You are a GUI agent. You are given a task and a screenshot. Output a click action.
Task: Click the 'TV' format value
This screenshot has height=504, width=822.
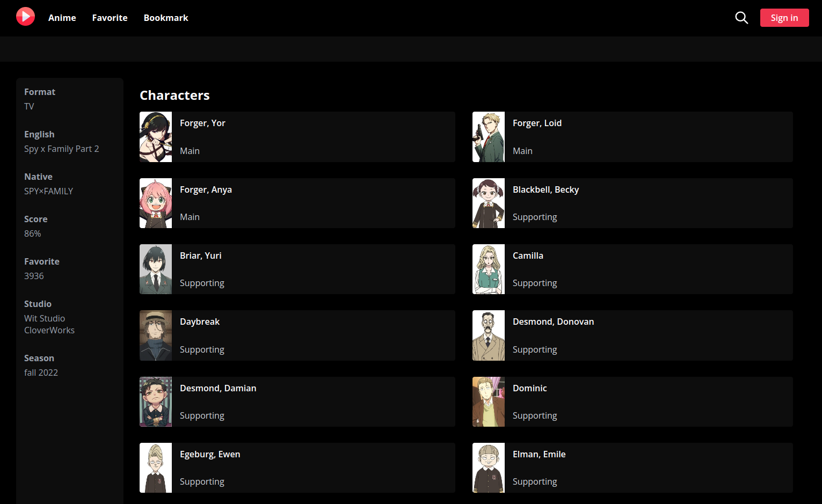29,106
